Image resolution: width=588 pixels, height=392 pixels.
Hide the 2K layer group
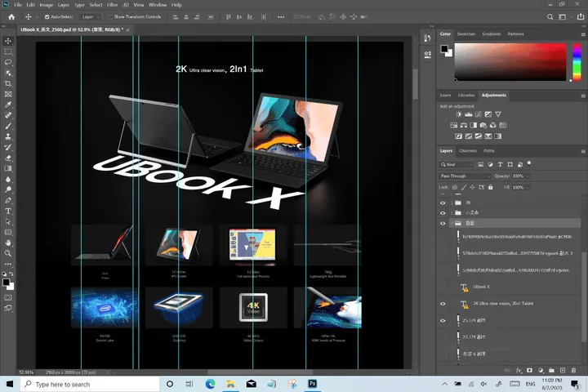click(443, 203)
